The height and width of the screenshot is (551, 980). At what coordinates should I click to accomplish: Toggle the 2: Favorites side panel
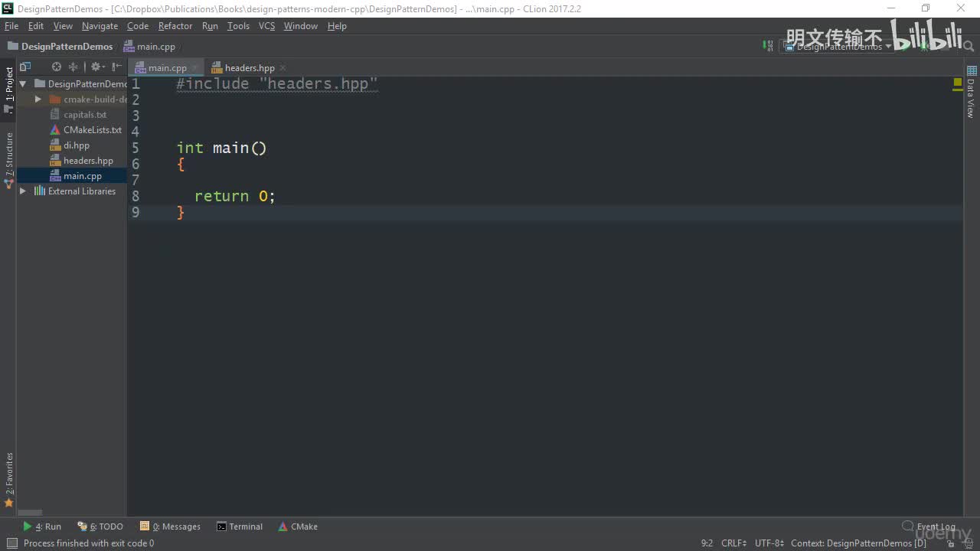8,480
